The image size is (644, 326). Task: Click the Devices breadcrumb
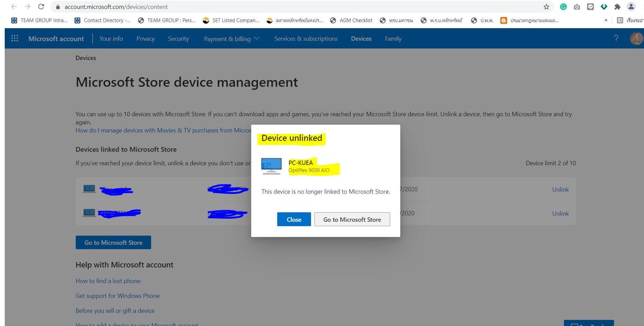[x=86, y=58]
